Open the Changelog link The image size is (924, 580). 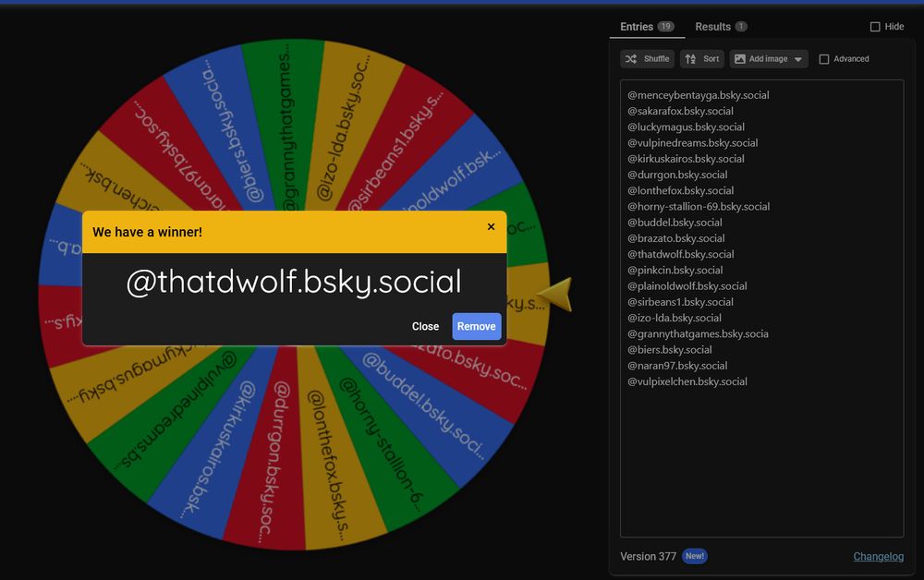pos(878,556)
